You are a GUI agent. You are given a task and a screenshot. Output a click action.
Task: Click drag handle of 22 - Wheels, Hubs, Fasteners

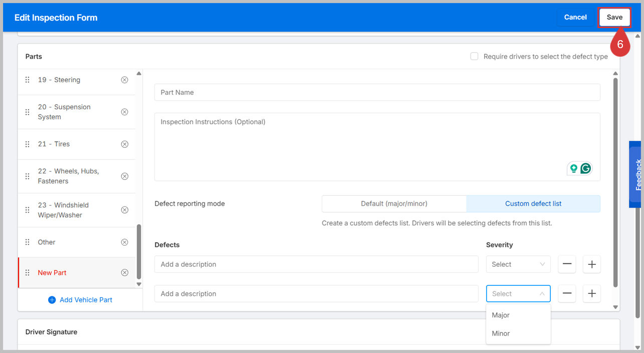tap(28, 176)
